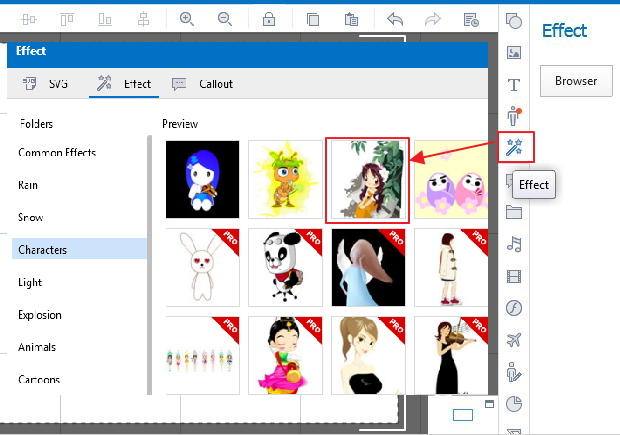620x435 pixels.
Task: Pick the angel on black background thumbnail
Action: pyautogui.click(x=369, y=267)
